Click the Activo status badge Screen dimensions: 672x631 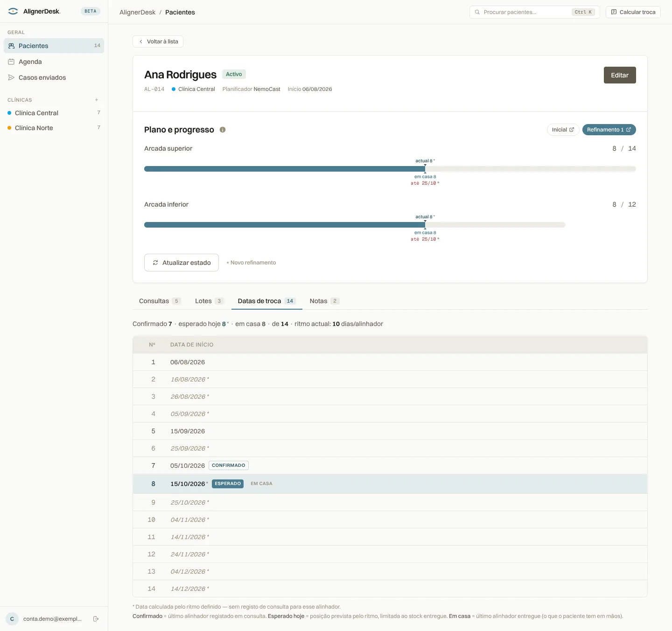(234, 74)
